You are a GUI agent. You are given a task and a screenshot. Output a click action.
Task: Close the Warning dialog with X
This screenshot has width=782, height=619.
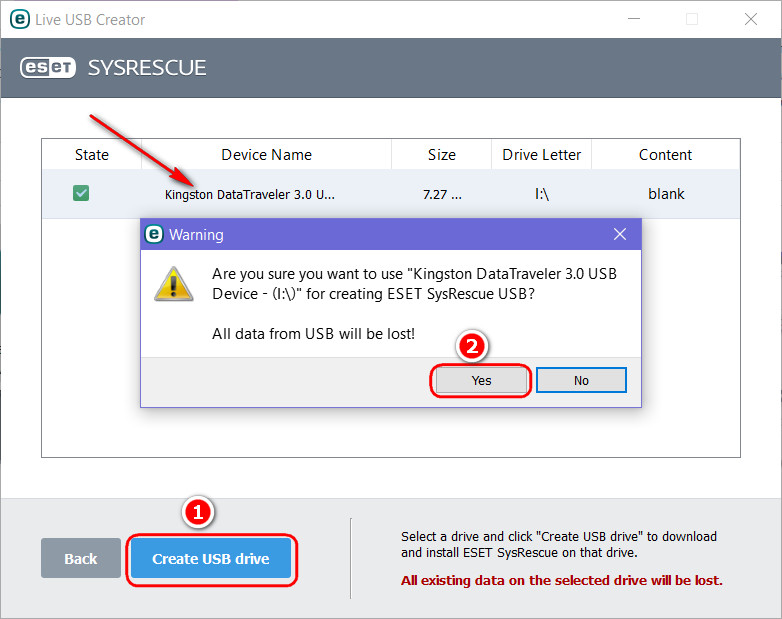(x=620, y=234)
